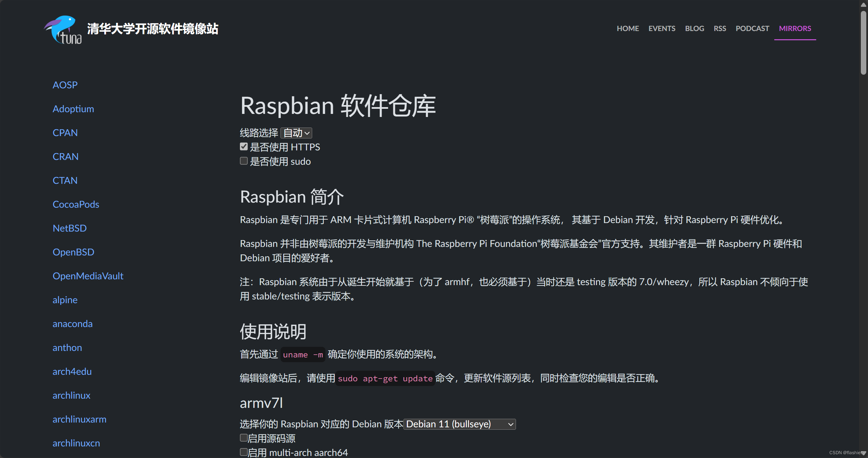Image resolution: width=868 pixels, height=458 pixels.
Task: Go to the HOME nav item
Action: tap(627, 28)
